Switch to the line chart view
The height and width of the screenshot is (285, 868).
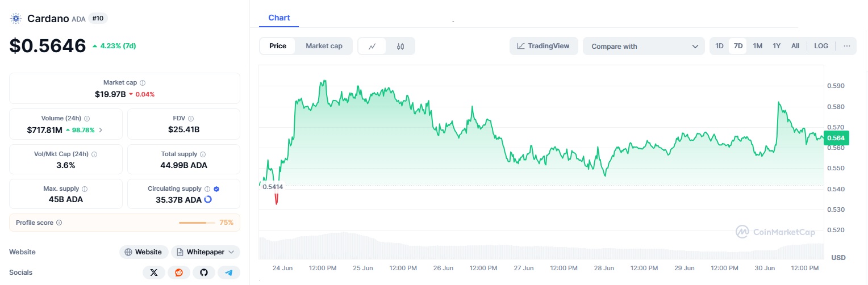click(372, 46)
